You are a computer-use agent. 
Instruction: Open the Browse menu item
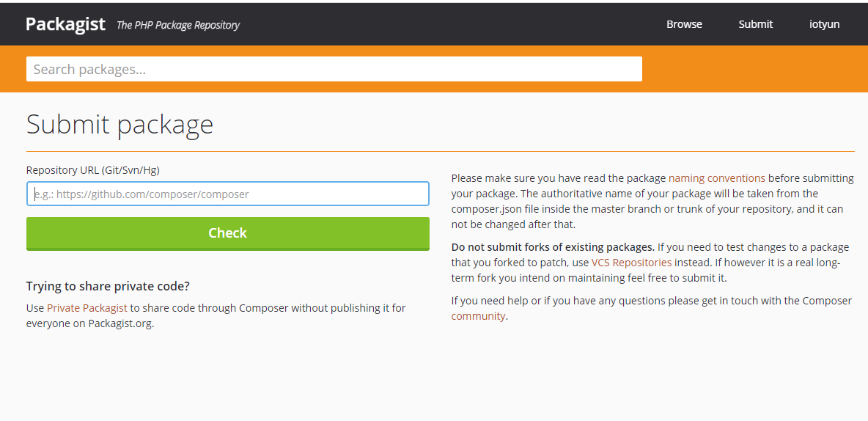(684, 24)
